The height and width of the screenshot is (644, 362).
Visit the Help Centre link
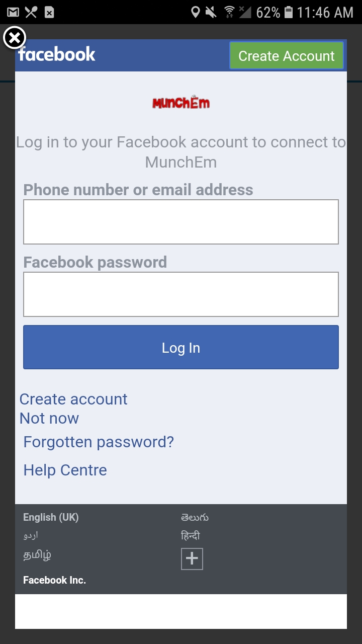click(65, 470)
